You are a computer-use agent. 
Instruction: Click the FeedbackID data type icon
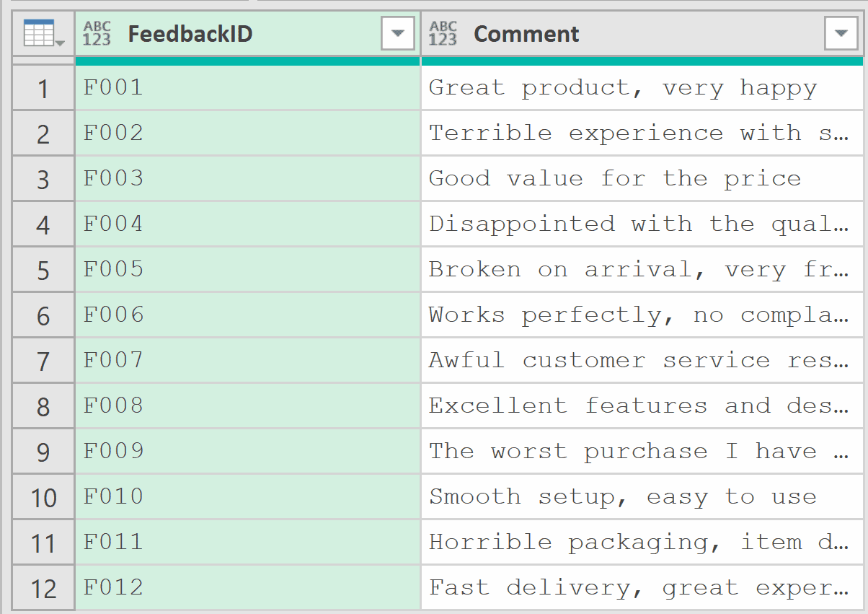point(97,34)
